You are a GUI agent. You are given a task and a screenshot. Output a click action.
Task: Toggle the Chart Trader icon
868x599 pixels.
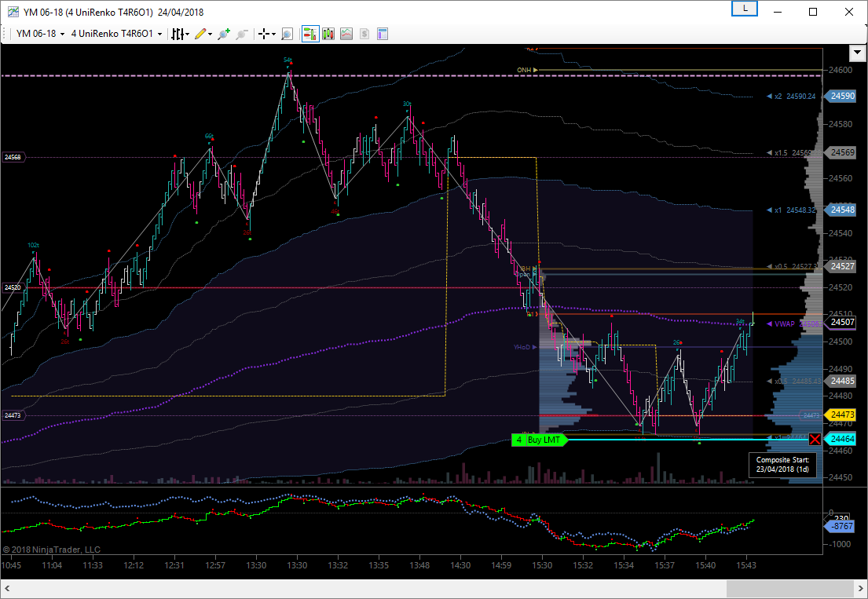tap(310, 34)
